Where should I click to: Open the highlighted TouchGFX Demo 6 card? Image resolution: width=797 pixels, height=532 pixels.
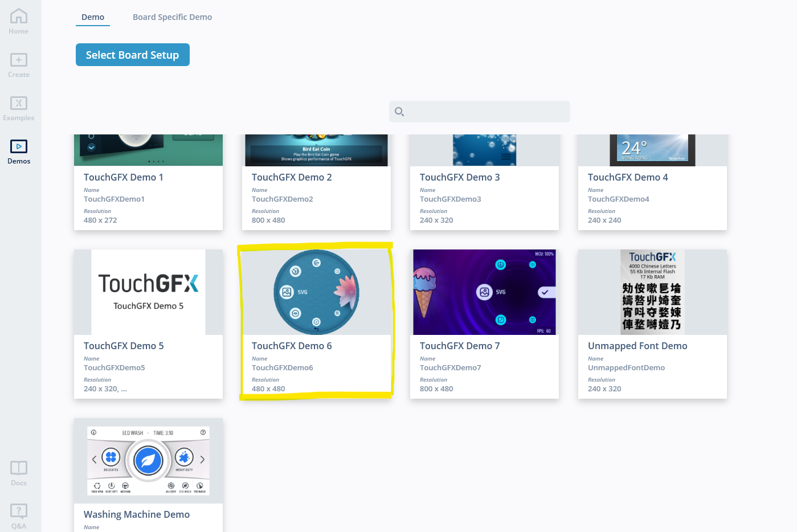tap(316, 292)
